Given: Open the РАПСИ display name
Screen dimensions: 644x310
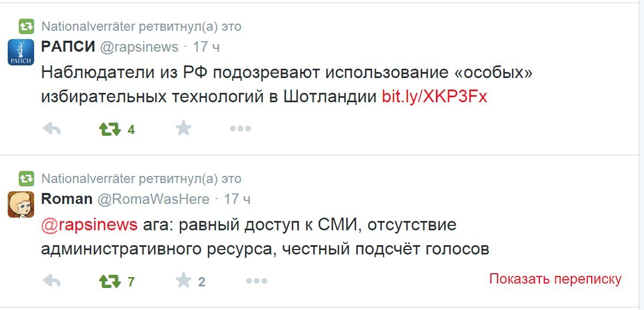Looking at the screenshot, I should [x=68, y=47].
